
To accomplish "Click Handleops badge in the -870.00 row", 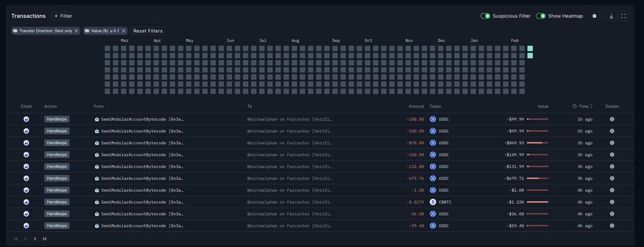I will coord(57,143).
